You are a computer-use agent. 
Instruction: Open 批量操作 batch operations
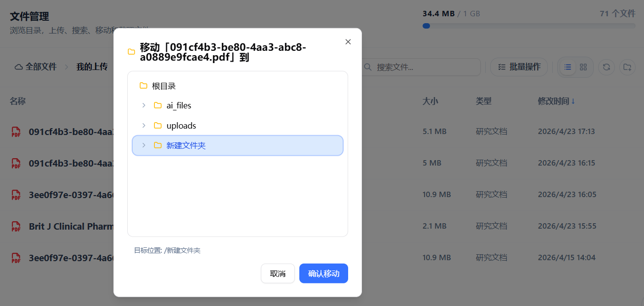pos(519,67)
